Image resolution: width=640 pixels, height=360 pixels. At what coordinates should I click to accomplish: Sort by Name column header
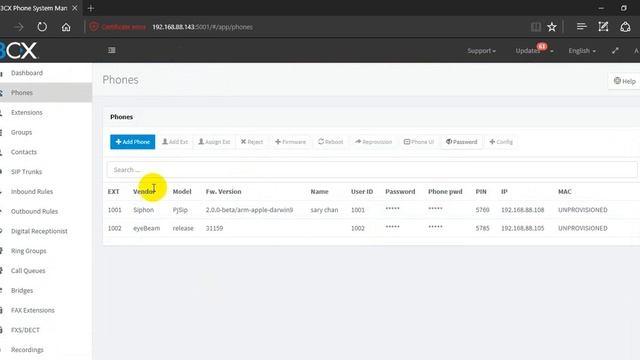point(319,192)
